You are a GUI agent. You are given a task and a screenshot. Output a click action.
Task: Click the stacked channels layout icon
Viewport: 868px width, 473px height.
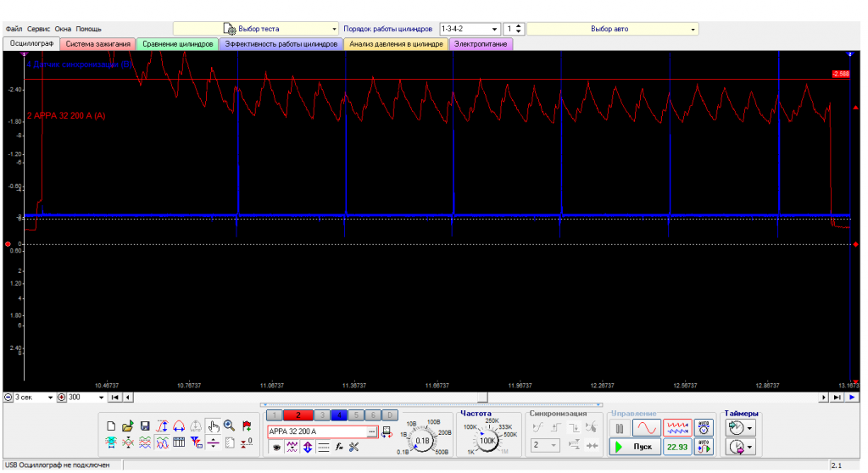[x=145, y=442]
